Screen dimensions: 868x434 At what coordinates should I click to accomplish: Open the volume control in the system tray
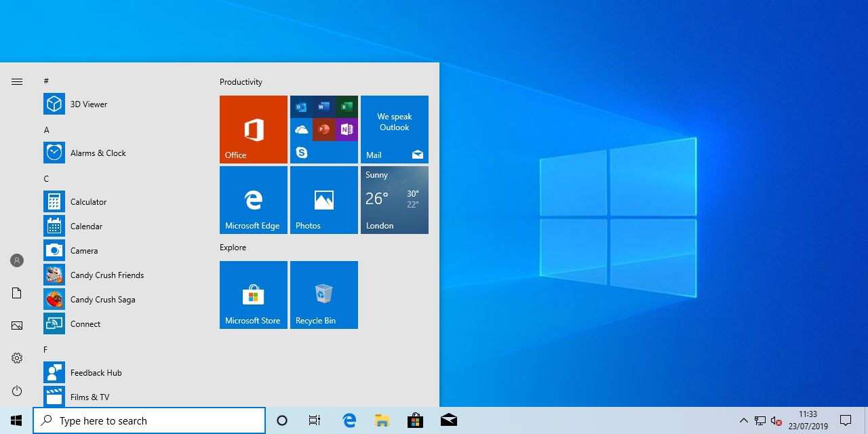tap(776, 420)
